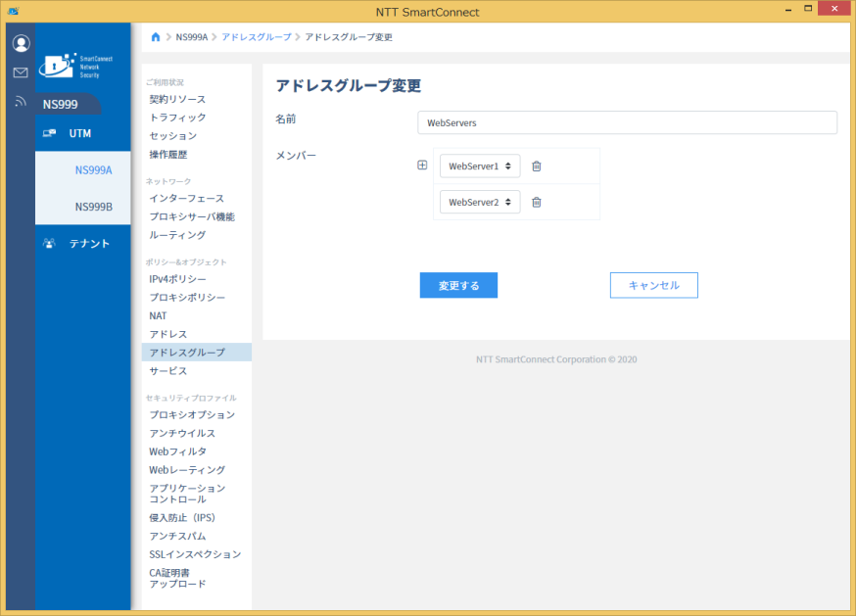The height and width of the screenshot is (616, 856).
Task: Open プロキシサーバ機能 menu item
Action: coord(192,216)
